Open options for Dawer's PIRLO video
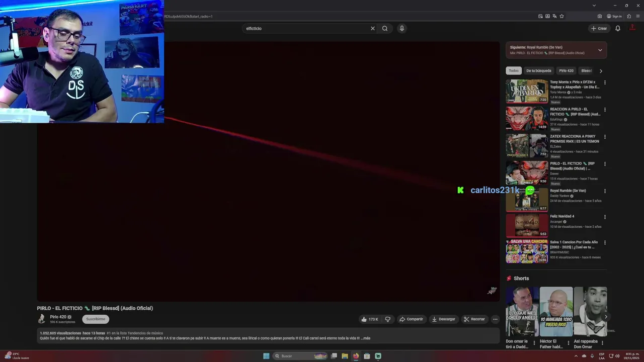The image size is (644, 362). tap(605, 164)
